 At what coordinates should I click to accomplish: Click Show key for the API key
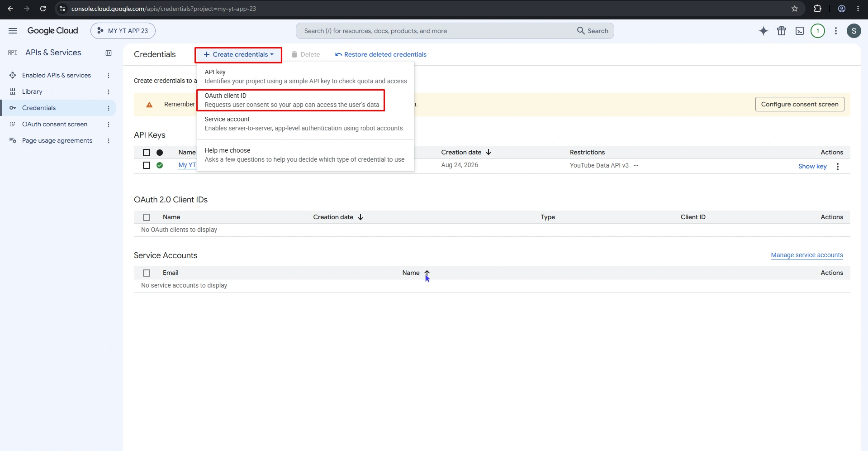(812, 166)
